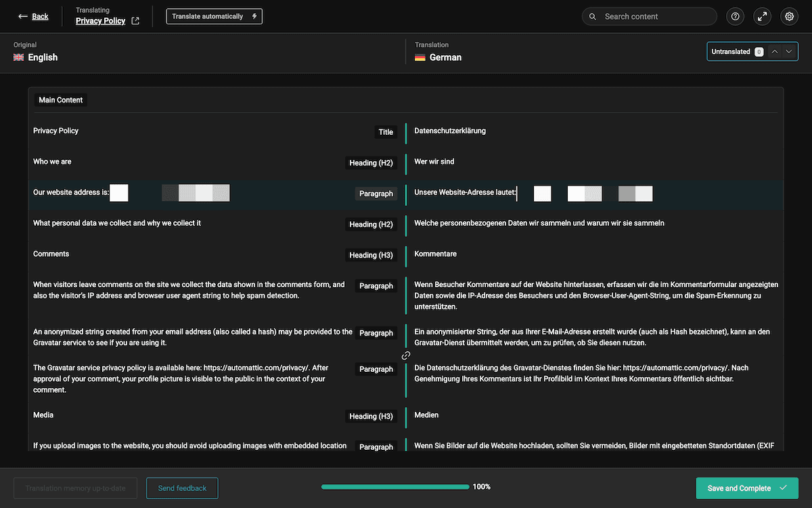Click the external link icon beside Privacy Policy
Screen dimensions: 812x508
135,21
